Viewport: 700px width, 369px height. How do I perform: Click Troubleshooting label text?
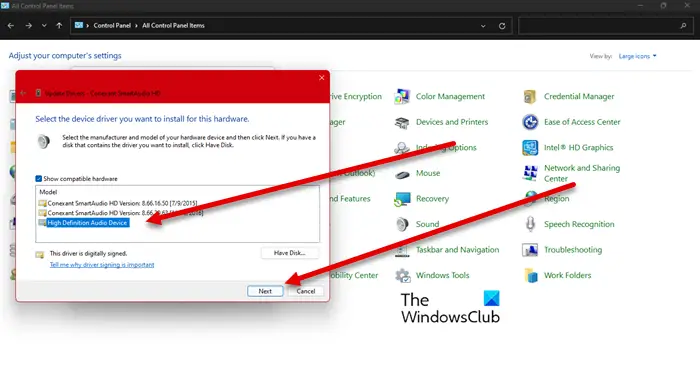573,250
